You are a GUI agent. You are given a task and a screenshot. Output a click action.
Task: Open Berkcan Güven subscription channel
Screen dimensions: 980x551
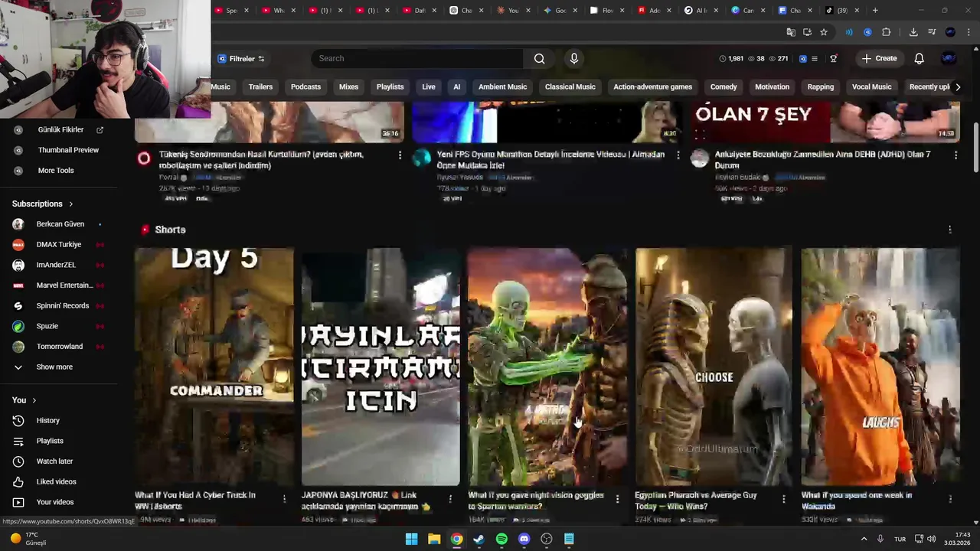58,224
